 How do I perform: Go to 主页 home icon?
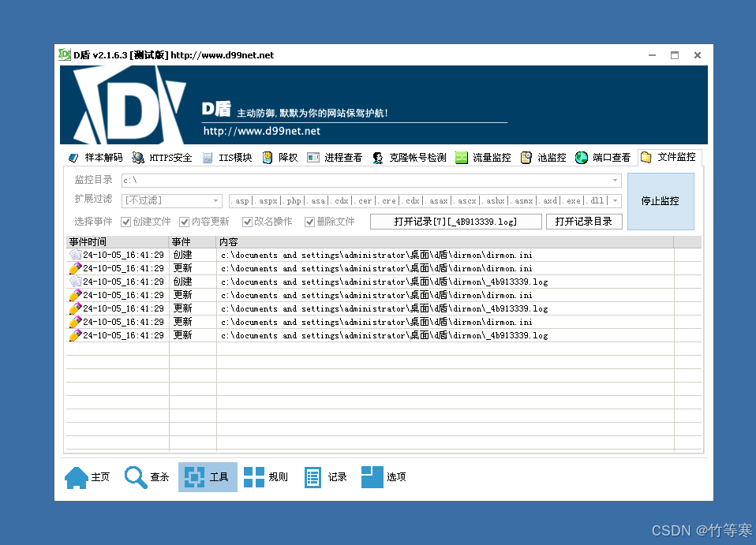[77, 477]
